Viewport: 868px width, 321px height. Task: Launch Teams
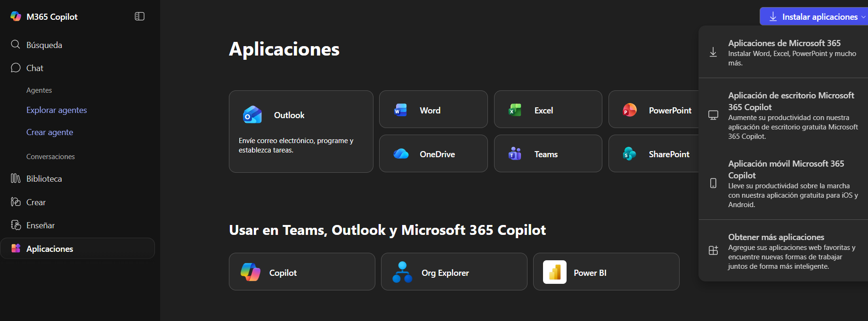[548, 153]
